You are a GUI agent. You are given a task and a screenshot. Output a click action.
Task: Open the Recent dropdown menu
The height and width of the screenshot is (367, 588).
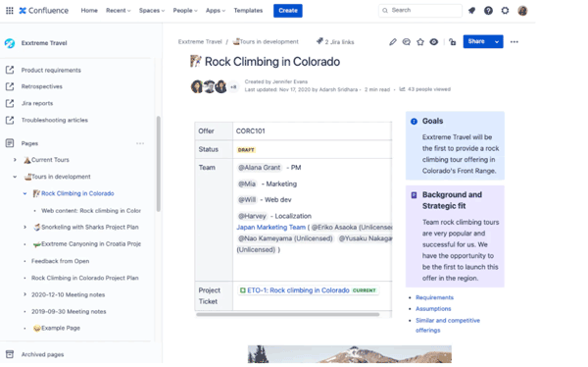[x=119, y=11]
